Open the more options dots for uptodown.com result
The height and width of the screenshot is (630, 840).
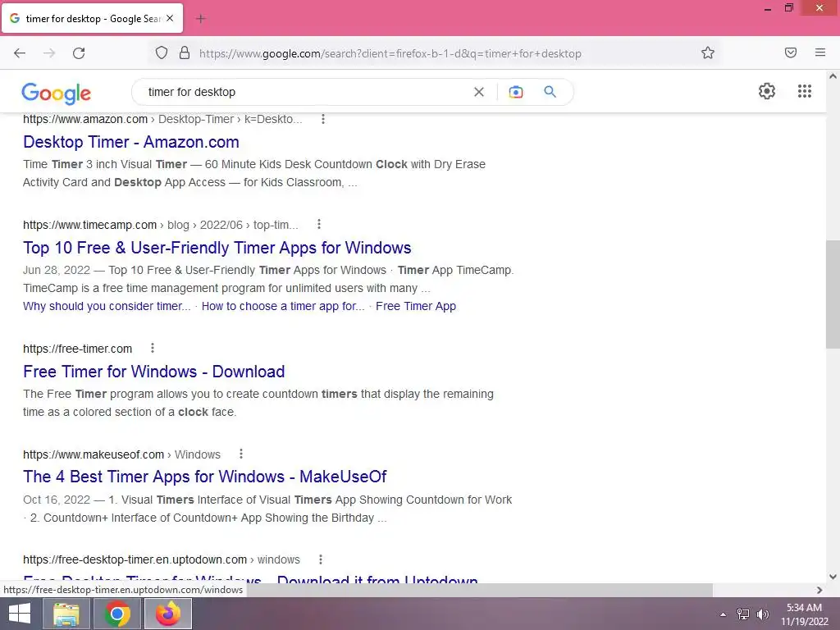pos(321,559)
